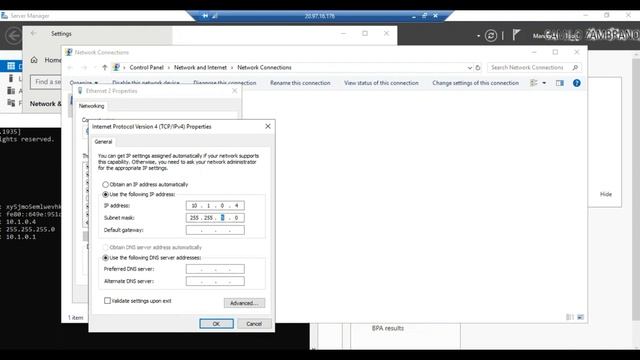Select Obtain an IP address automatically
640x360 pixels.
pos(105,184)
